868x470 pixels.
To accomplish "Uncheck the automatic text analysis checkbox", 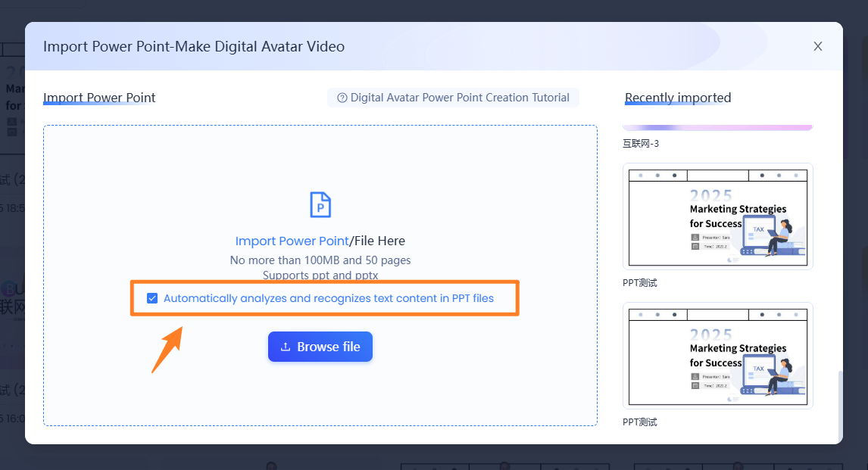I will coord(153,298).
